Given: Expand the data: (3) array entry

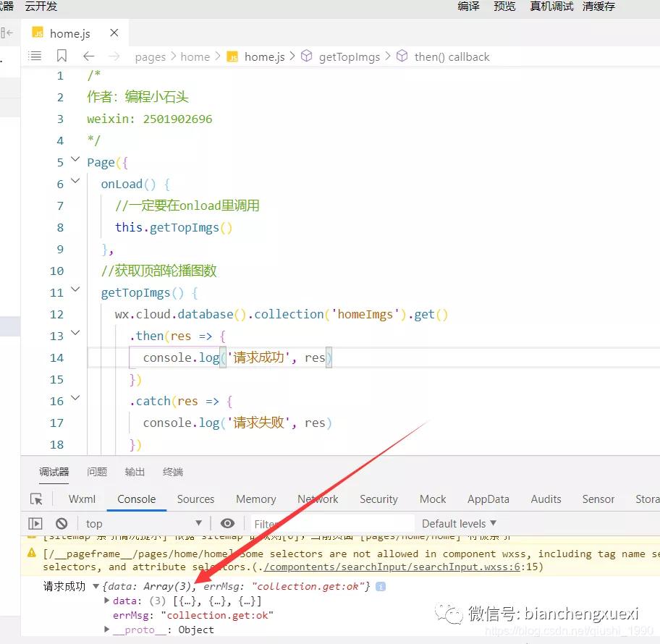Looking at the screenshot, I should [x=108, y=601].
